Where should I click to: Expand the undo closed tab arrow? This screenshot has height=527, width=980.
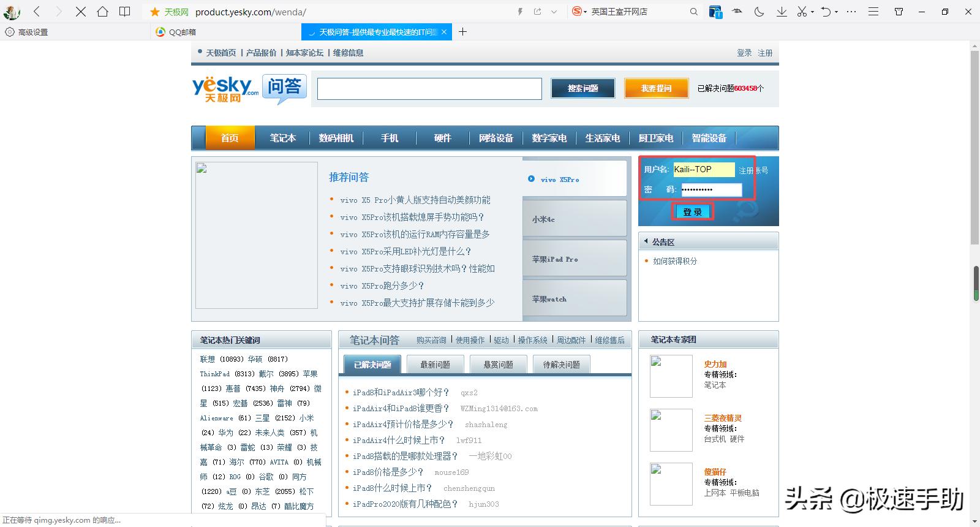pos(836,12)
